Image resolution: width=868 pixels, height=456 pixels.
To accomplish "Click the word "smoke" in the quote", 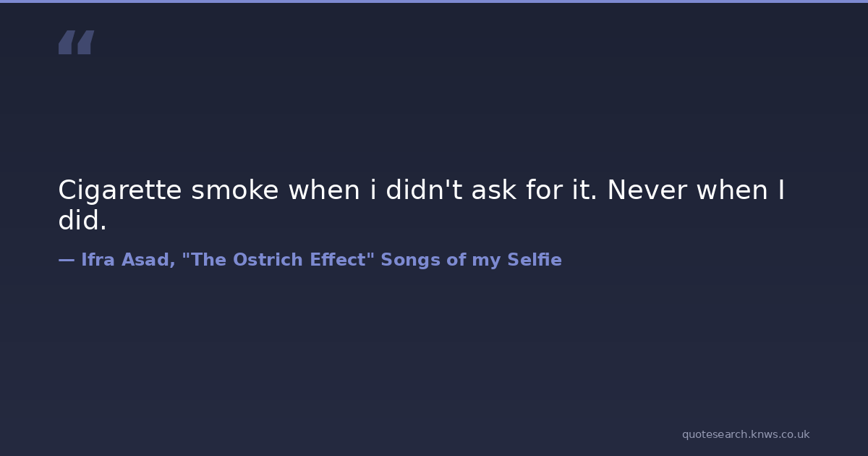I will coord(235,190).
